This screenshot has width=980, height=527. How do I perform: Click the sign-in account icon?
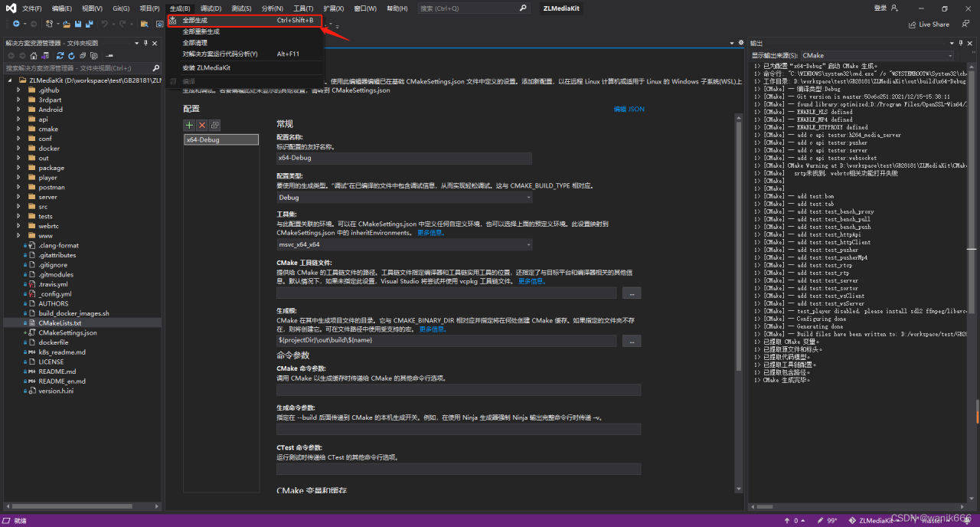coord(895,8)
